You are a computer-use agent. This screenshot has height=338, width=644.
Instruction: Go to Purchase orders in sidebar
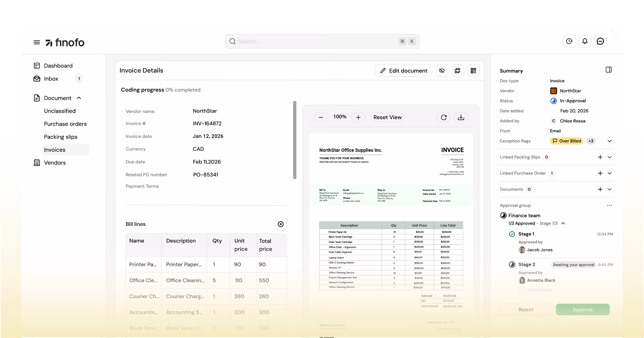pos(65,124)
